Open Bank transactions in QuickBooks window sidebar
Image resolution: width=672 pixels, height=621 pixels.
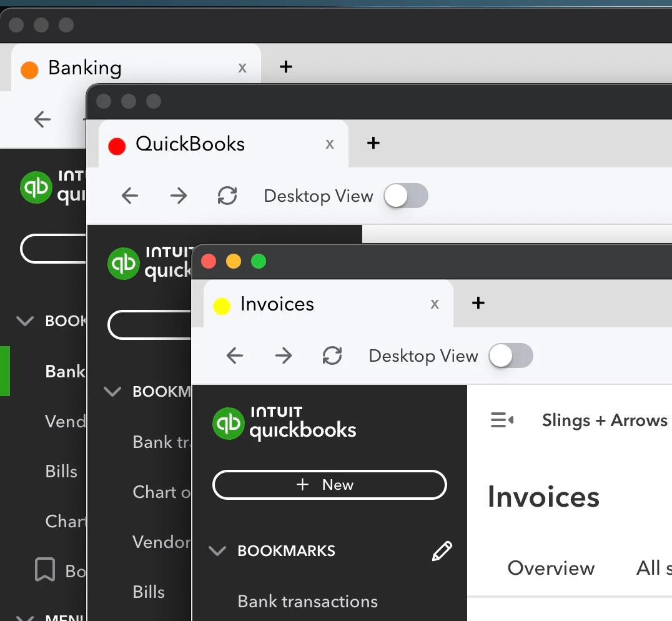162,442
